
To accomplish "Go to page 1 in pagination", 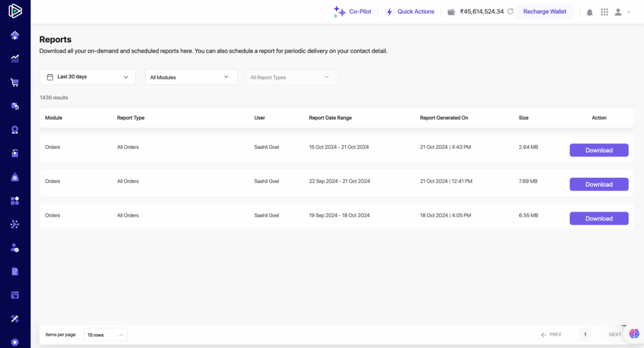I will 585,335.
